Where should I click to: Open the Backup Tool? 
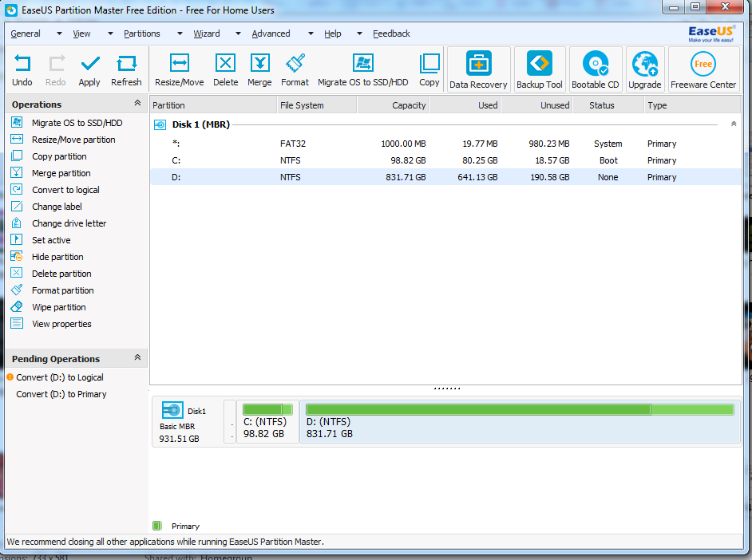[x=540, y=69]
